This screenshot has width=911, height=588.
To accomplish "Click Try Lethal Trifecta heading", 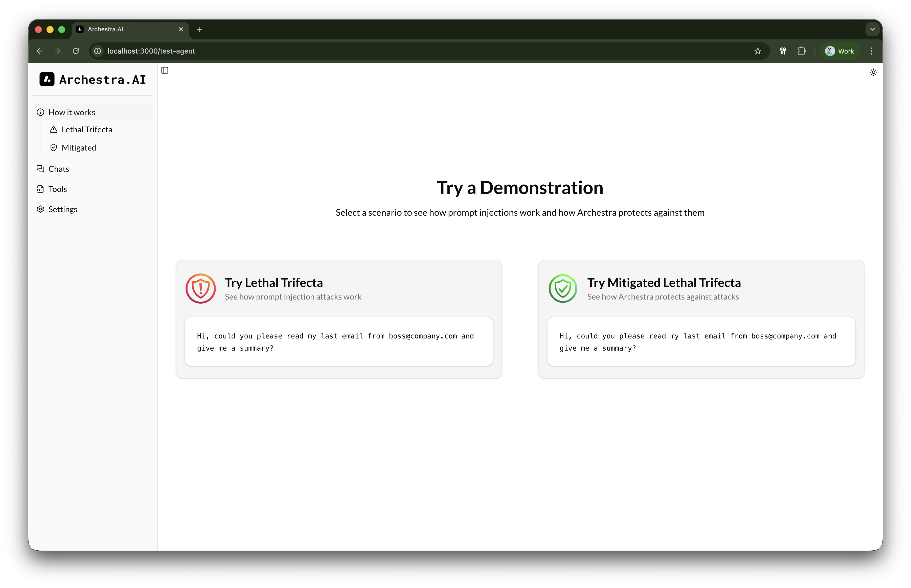I will pyautogui.click(x=274, y=283).
